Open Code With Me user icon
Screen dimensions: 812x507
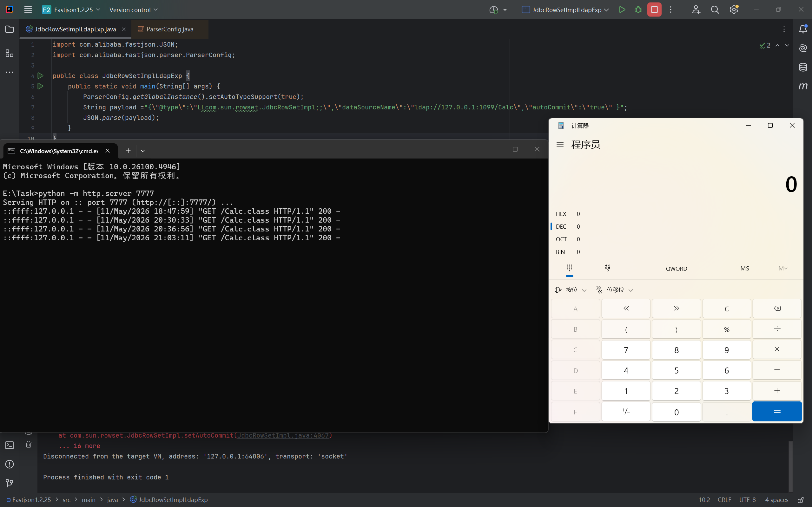tap(696, 10)
